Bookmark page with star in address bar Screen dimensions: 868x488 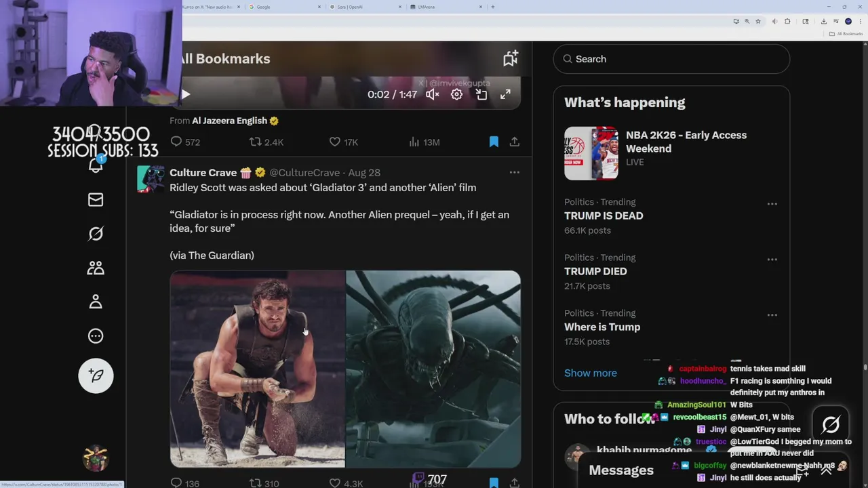[x=757, y=21]
